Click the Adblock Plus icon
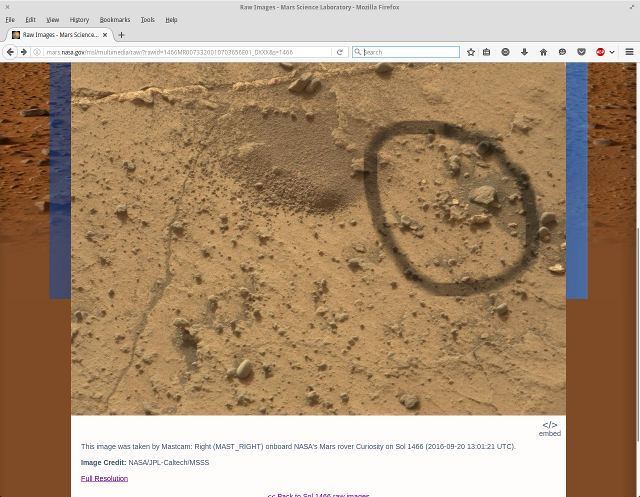The image size is (640, 497). (x=600, y=52)
